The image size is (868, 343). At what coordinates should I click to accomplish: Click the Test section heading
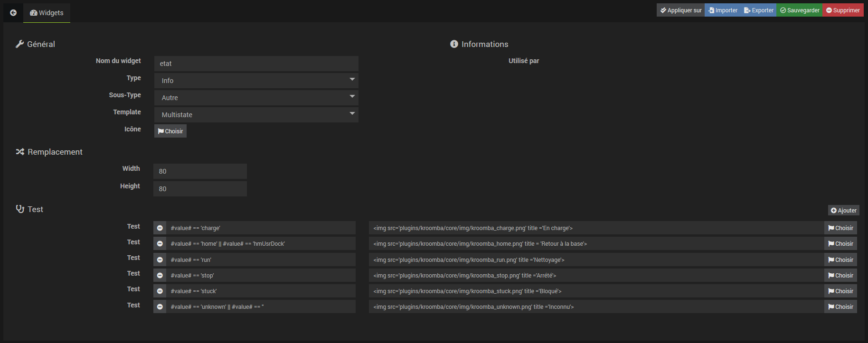click(x=29, y=209)
